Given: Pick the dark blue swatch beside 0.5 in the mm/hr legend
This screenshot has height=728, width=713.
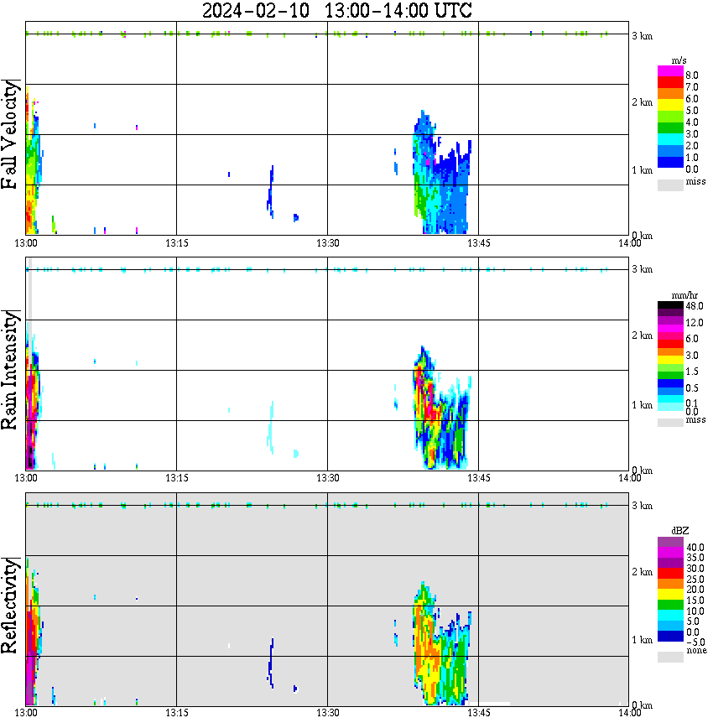Looking at the screenshot, I should pos(670,383).
